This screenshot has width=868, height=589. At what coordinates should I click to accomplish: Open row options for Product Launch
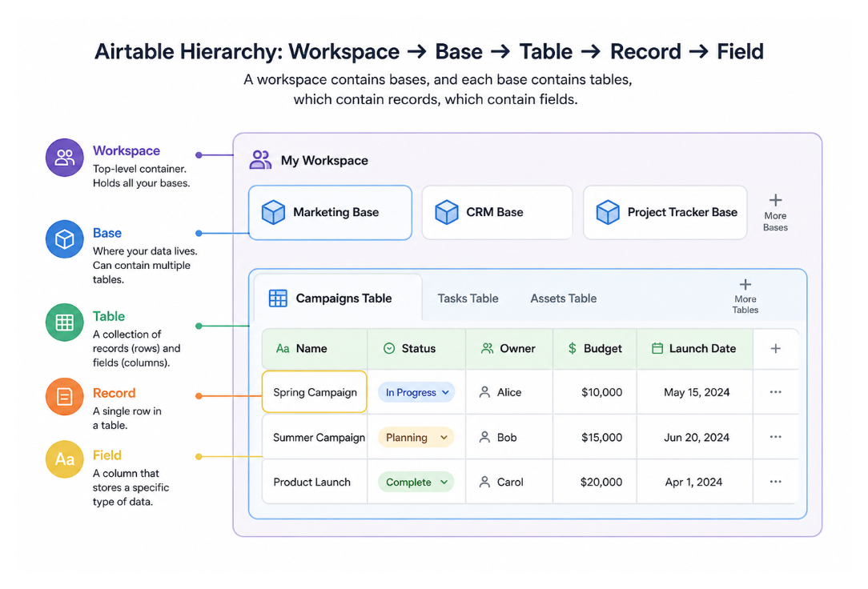(x=776, y=482)
